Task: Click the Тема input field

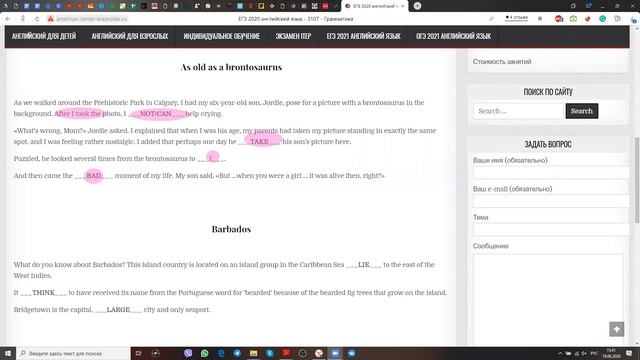Action: click(x=551, y=229)
